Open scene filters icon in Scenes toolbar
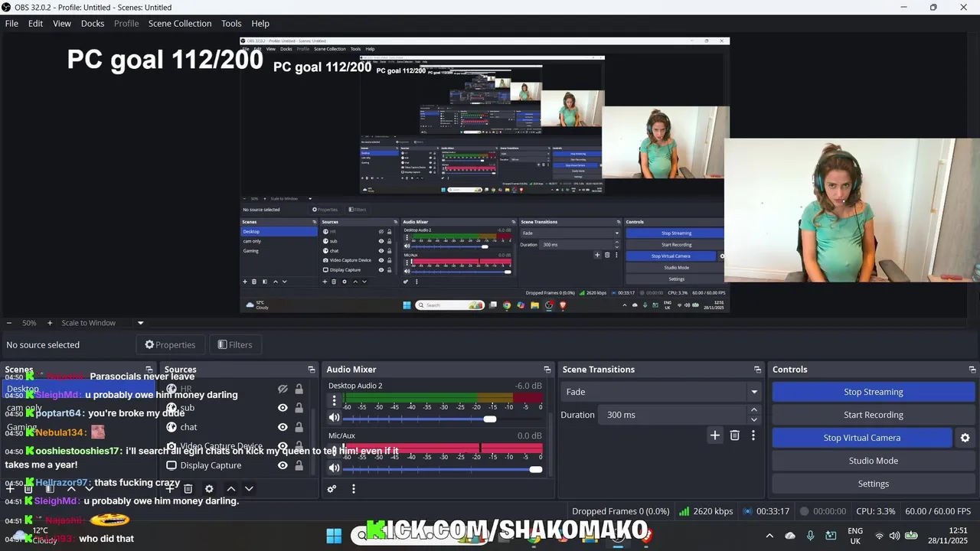The height and width of the screenshot is (551, 980). pyautogui.click(x=49, y=488)
